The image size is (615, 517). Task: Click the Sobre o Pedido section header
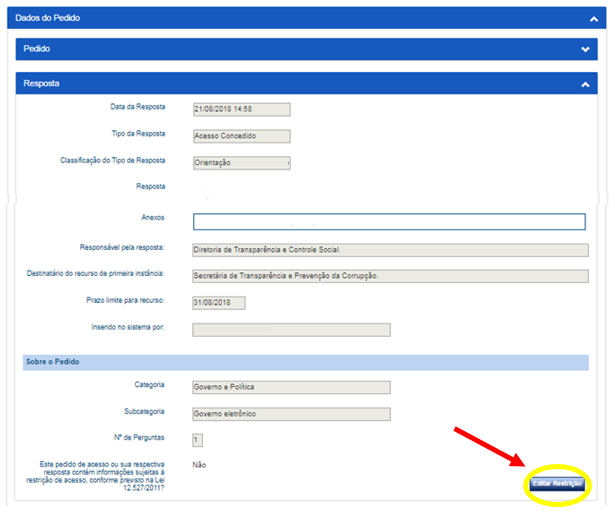pyautogui.click(x=52, y=361)
